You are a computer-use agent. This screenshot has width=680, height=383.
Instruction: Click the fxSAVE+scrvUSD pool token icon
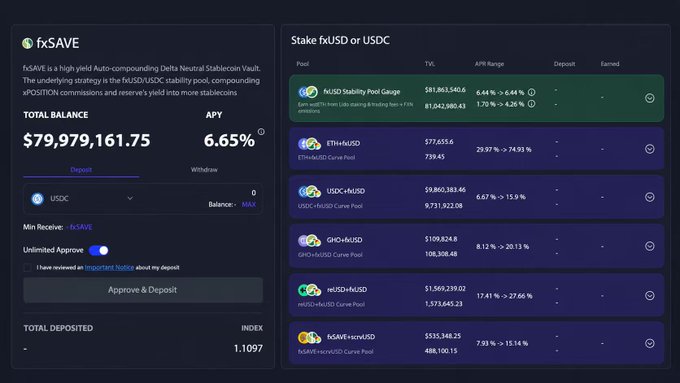309,337
